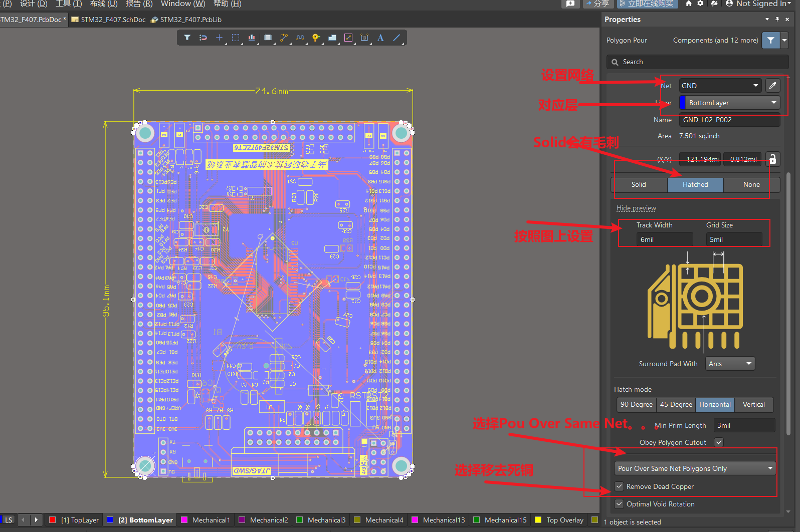The image size is (800, 532).
Task: Open the Layer BottomLayer dropdown
Action: [x=729, y=103]
